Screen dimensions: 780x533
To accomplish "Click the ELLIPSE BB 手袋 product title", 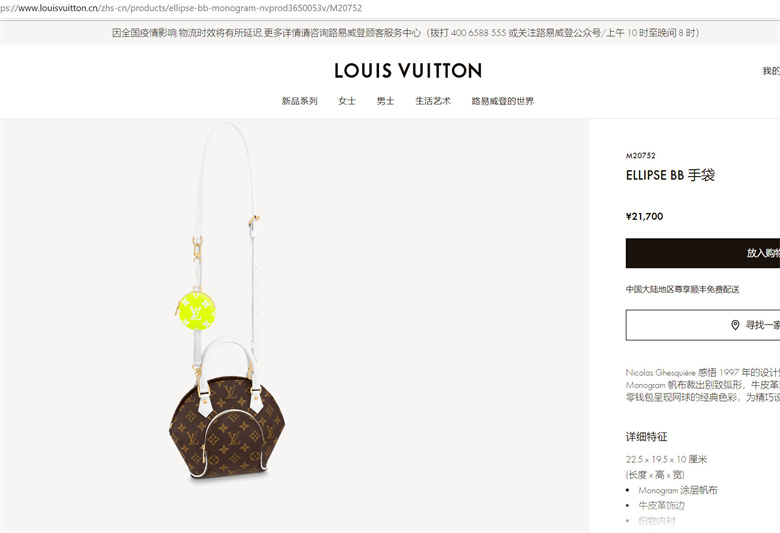I will 670,175.
